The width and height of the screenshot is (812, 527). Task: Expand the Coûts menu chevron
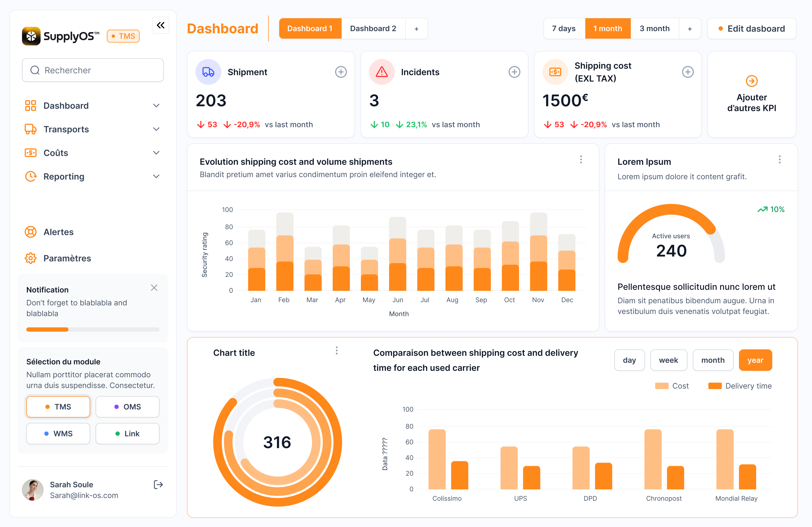coord(156,153)
